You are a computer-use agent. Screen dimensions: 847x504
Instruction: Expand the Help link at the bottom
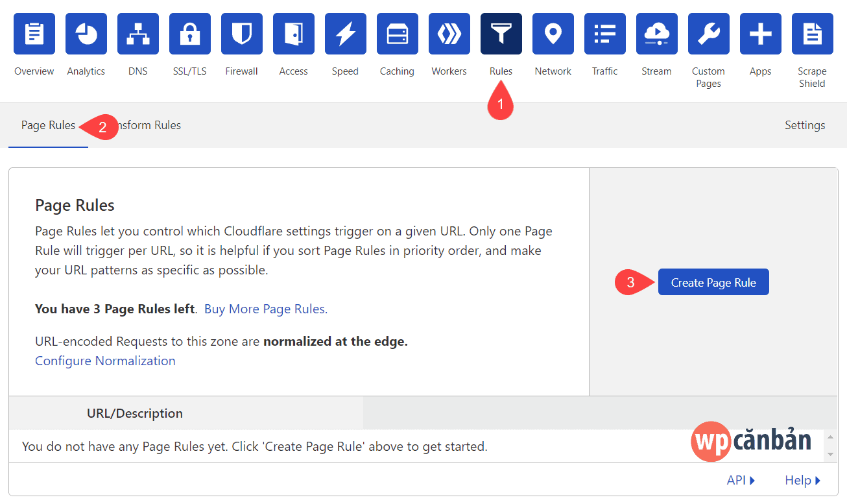point(803,480)
